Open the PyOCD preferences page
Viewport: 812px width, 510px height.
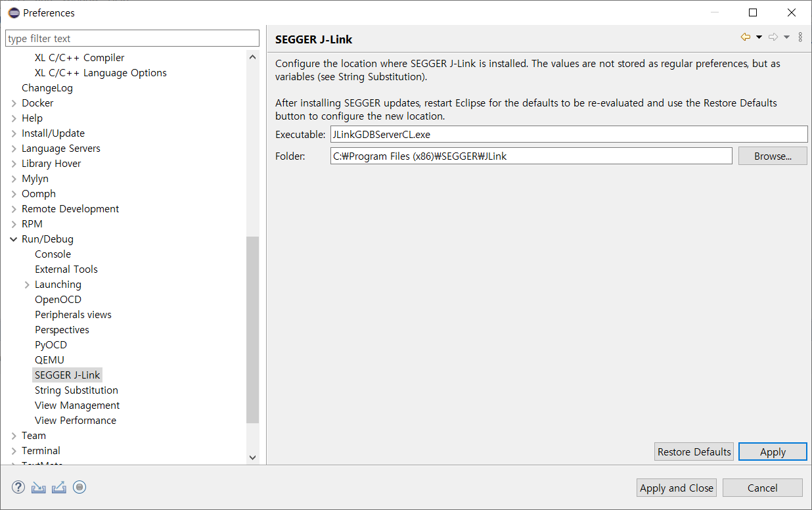[x=51, y=345]
